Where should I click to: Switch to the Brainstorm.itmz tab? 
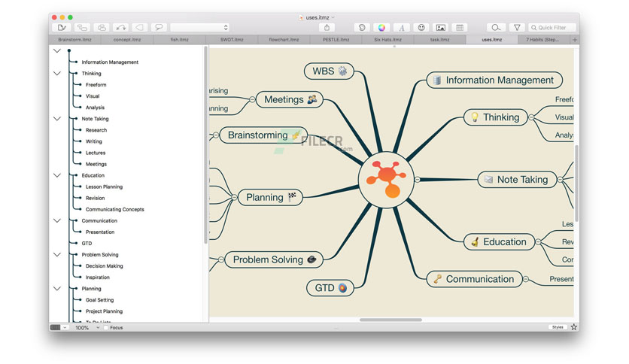click(74, 39)
